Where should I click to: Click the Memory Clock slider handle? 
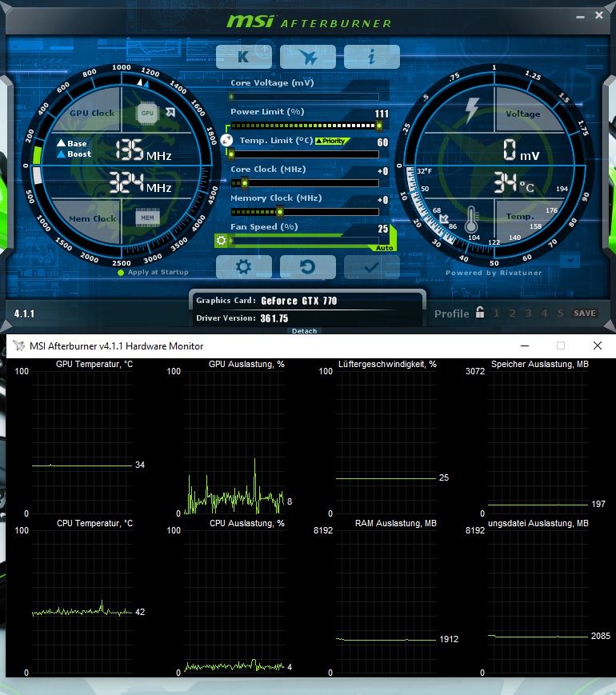point(280,212)
